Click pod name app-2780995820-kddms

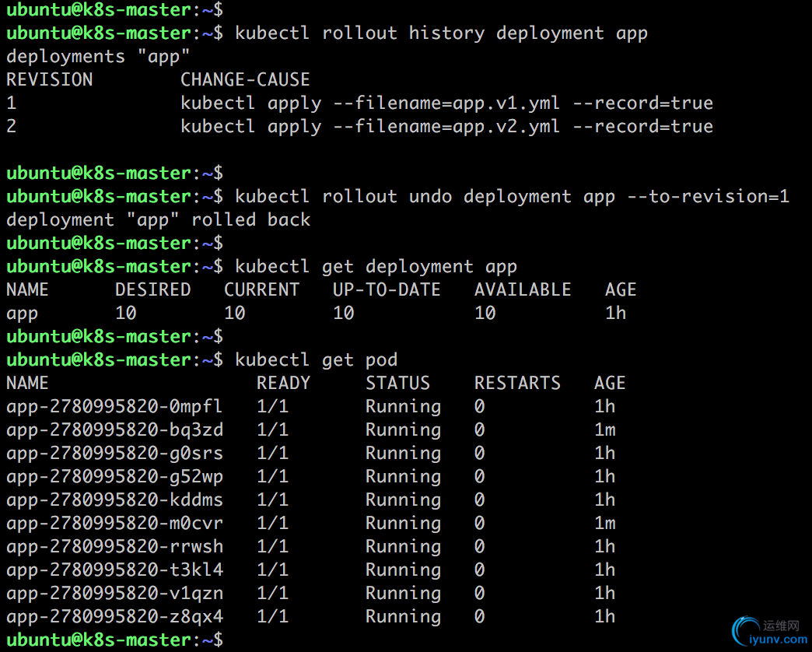click(114, 500)
